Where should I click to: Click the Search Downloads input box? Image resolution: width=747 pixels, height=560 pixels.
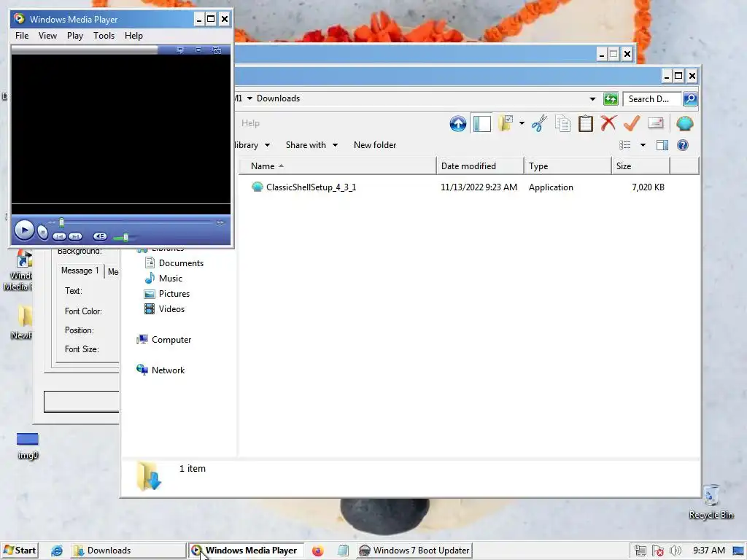point(652,99)
